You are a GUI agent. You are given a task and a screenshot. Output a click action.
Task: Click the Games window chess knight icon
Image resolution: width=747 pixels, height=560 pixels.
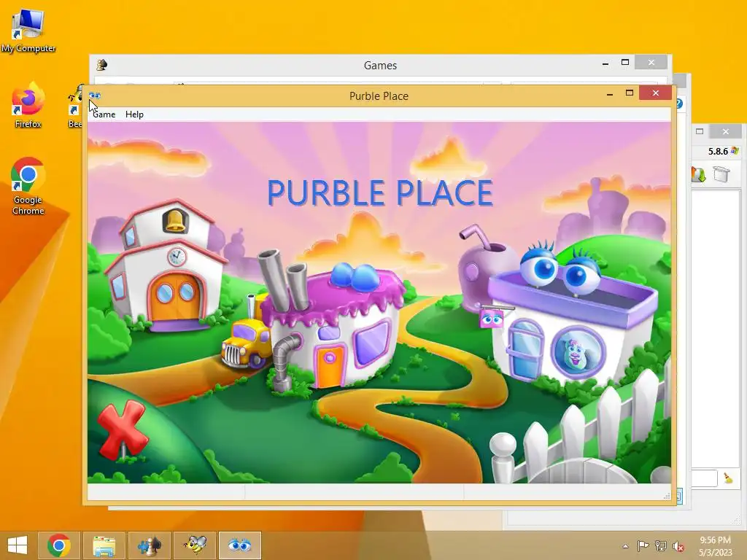click(x=101, y=65)
